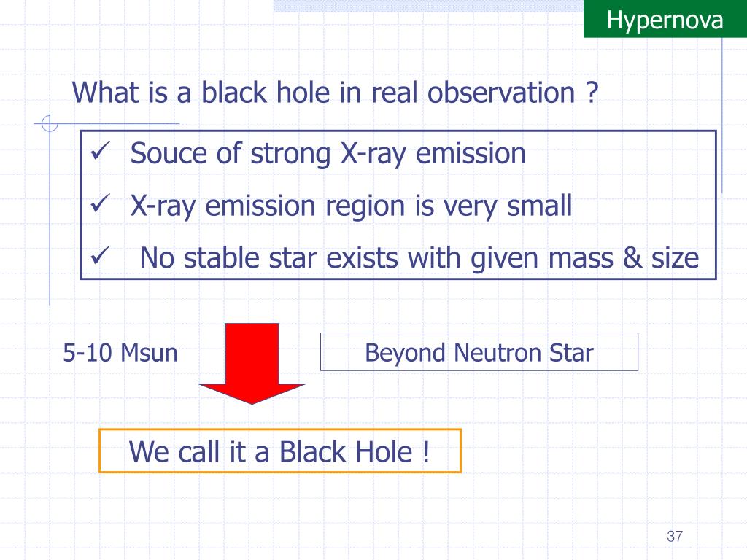Image resolution: width=747 pixels, height=560 pixels.
Task: Click the 'We call it a Black Hole !' box
Action: pyautogui.click(x=279, y=451)
